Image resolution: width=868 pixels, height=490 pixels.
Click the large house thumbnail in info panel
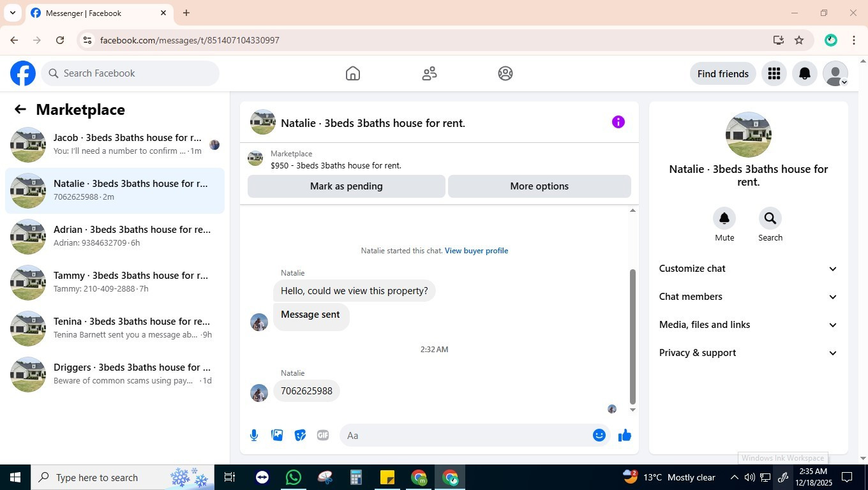(749, 135)
